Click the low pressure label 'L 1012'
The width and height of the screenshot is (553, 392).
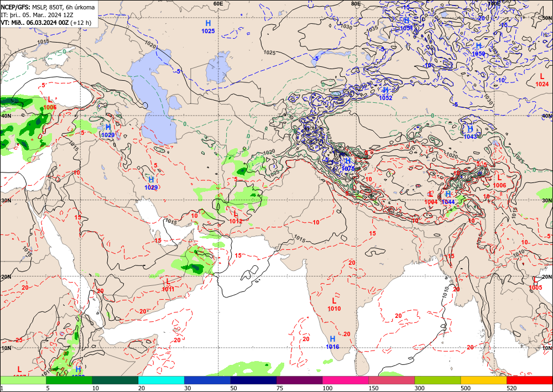click(x=236, y=217)
